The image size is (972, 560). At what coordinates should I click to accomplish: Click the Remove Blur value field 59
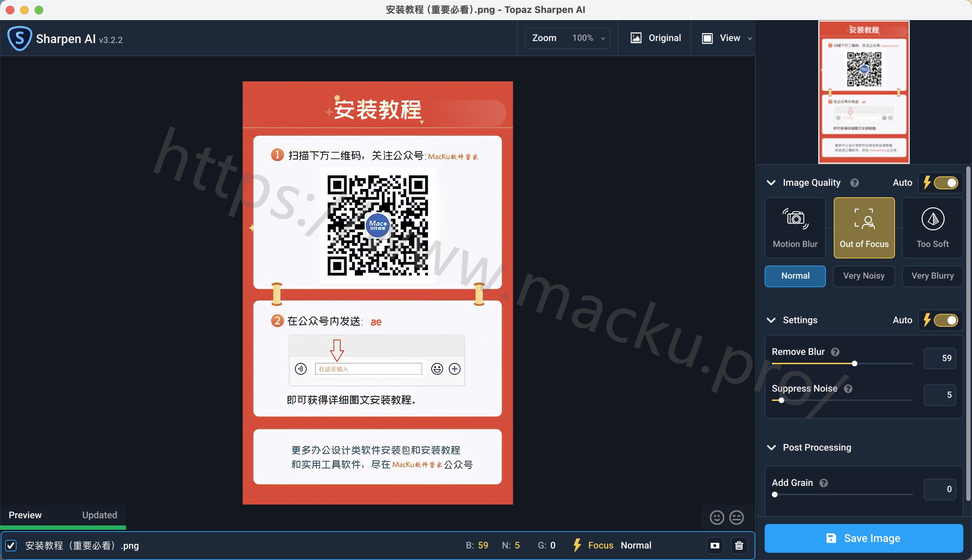tap(940, 358)
